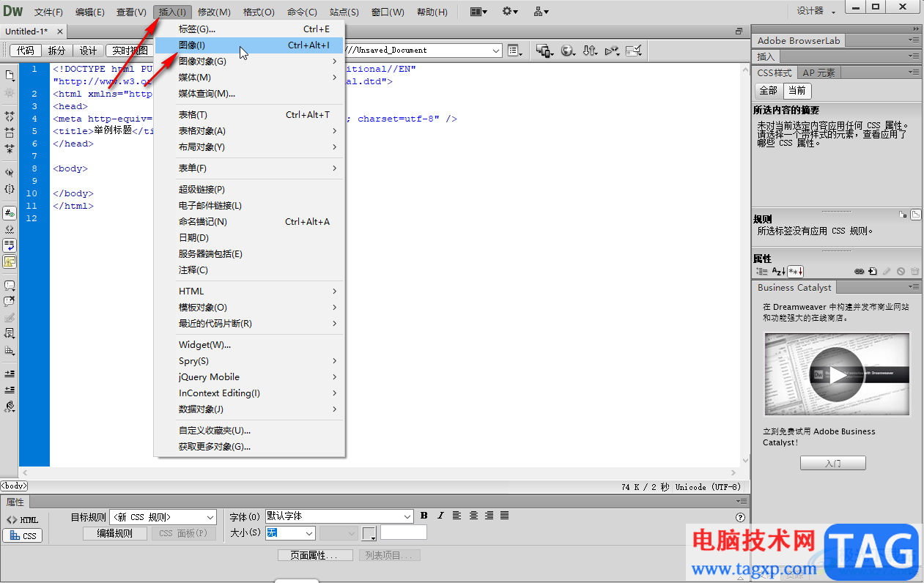Click the Recent snippets icon in coding toolbar
Viewport: 924px width, 583px height.
tap(10, 334)
